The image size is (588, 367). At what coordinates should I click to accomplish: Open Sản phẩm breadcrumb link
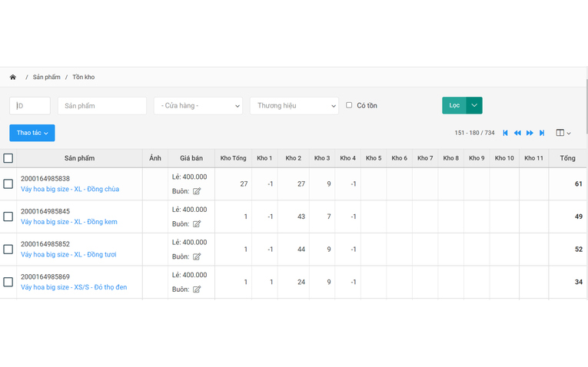coord(46,77)
